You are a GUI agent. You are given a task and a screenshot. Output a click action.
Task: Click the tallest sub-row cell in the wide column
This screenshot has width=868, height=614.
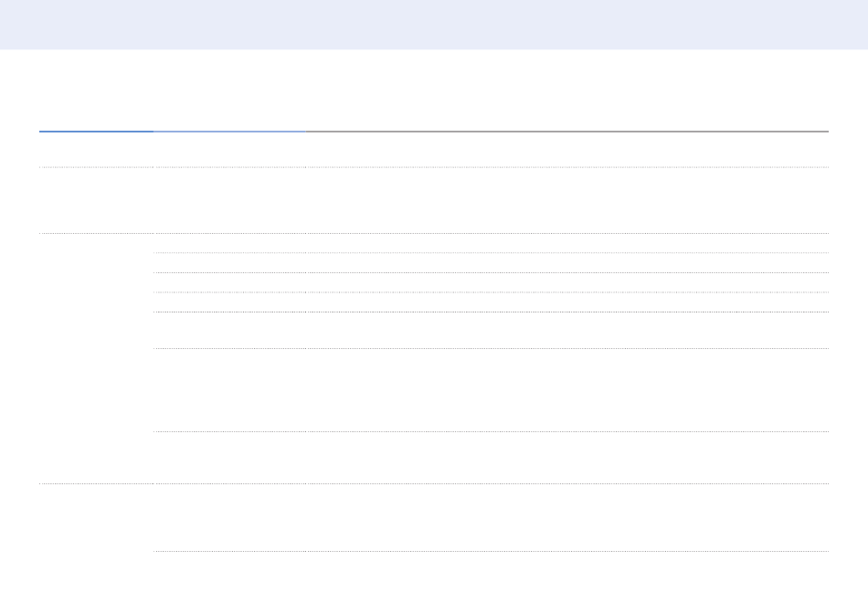coord(566,390)
